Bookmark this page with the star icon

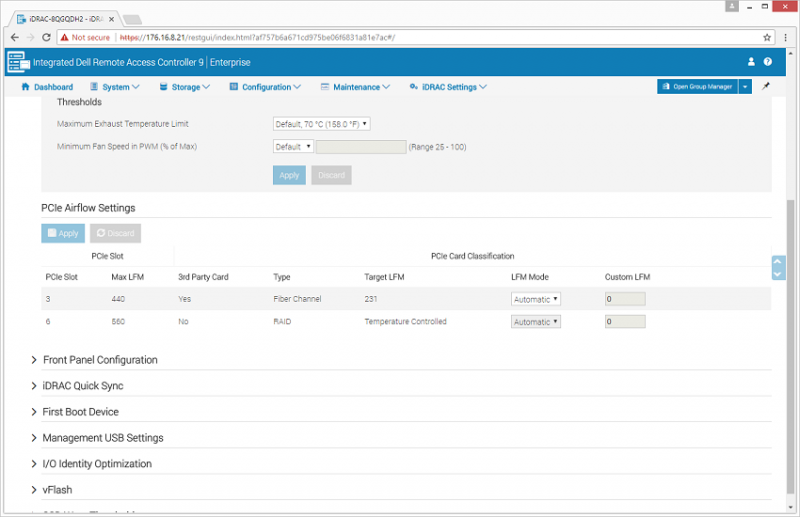click(768, 37)
